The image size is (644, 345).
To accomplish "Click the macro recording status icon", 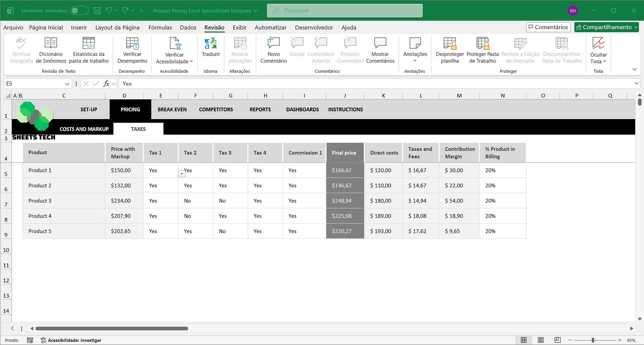I will point(30,340).
